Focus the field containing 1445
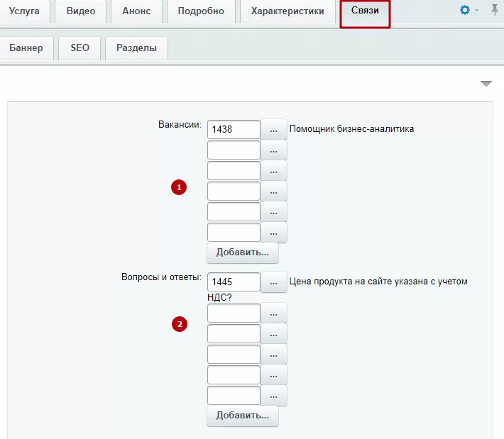 pyautogui.click(x=234, y=282)
